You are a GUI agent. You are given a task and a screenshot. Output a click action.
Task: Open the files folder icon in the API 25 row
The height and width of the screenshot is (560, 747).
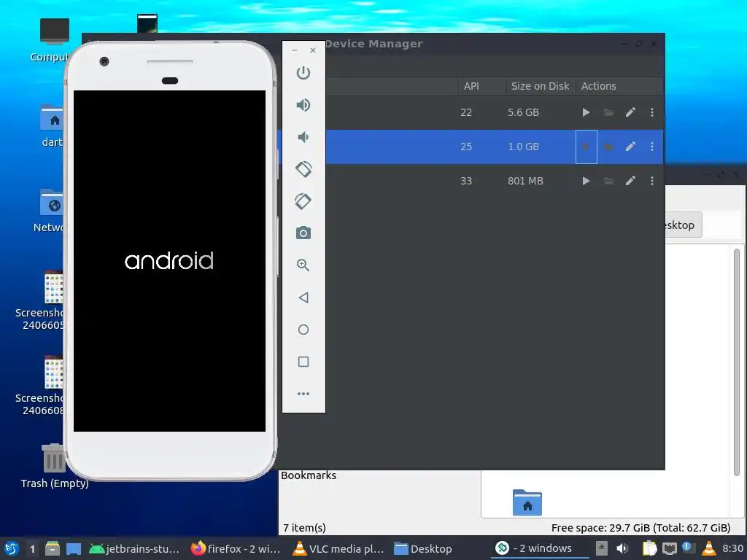coord(608,147)
